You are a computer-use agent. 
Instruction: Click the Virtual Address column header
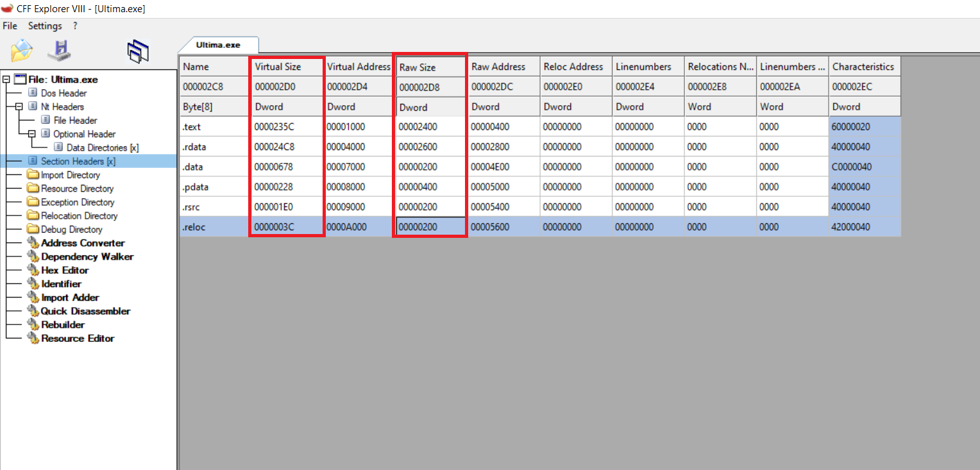[359, 67]
